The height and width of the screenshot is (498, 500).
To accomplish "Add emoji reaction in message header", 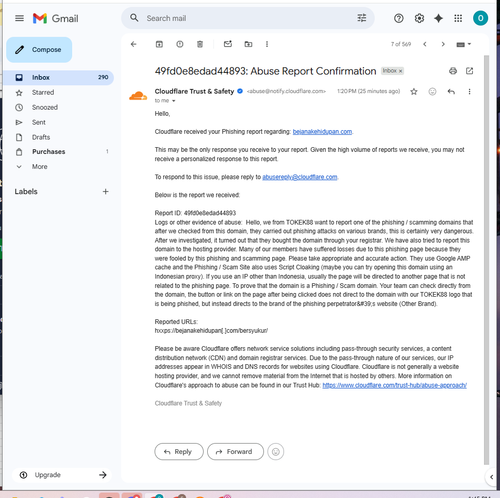I will [x=432, y=91].
